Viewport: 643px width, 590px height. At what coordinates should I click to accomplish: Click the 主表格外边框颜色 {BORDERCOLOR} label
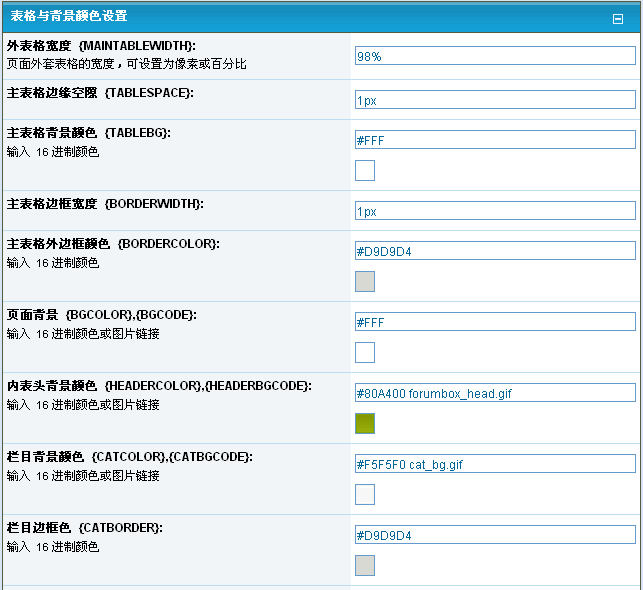tap(113, 244)
